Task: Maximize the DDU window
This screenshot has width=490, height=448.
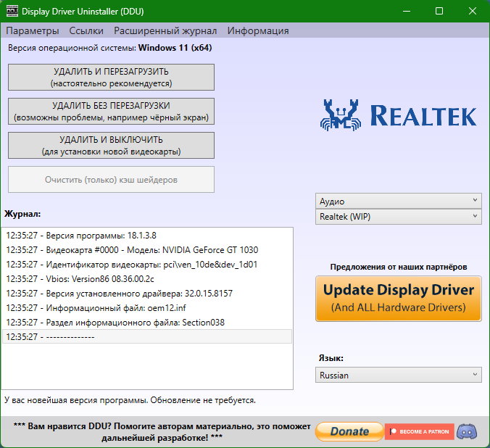Action: point(439,12)
